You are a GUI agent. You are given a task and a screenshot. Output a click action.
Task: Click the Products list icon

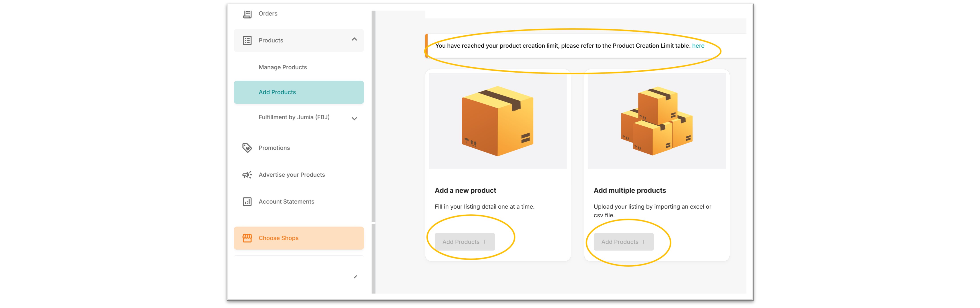tap(247, 40)
